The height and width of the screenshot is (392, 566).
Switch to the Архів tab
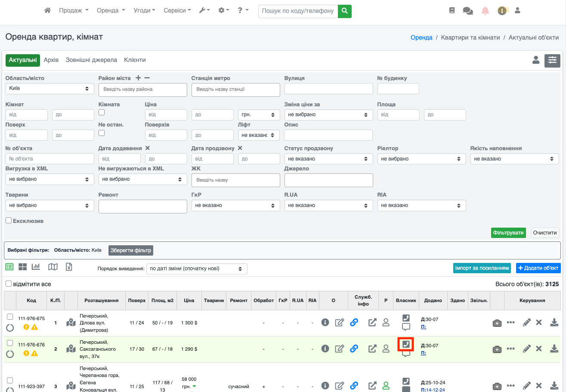[51, 60]
